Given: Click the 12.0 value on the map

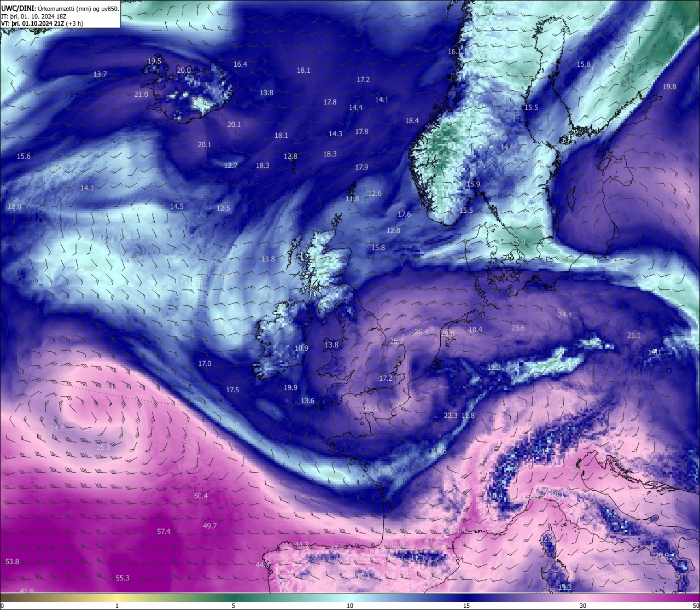Looking at the screenshot, I should tap(14, 206).
